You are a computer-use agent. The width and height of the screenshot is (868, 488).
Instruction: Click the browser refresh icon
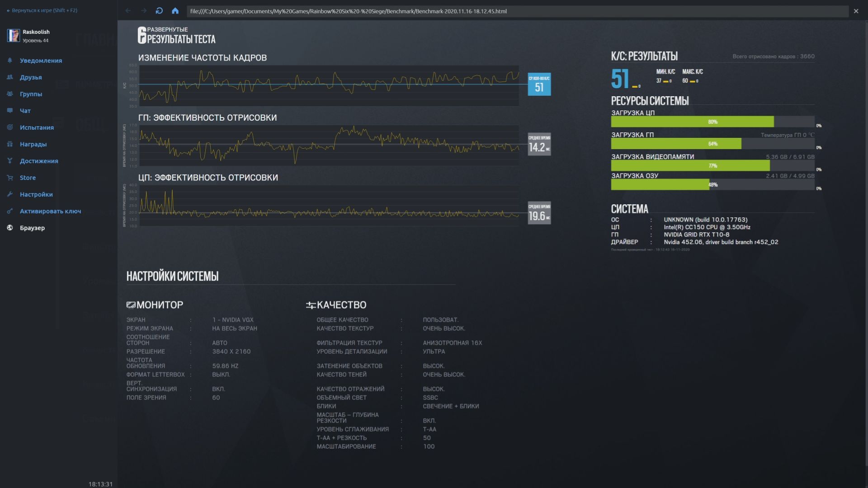(x=159, y=11)
